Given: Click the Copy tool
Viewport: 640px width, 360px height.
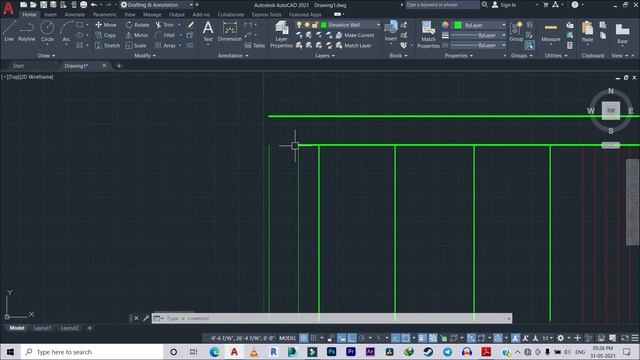Looking at the screenshot, I should click(x=106, y=35).
